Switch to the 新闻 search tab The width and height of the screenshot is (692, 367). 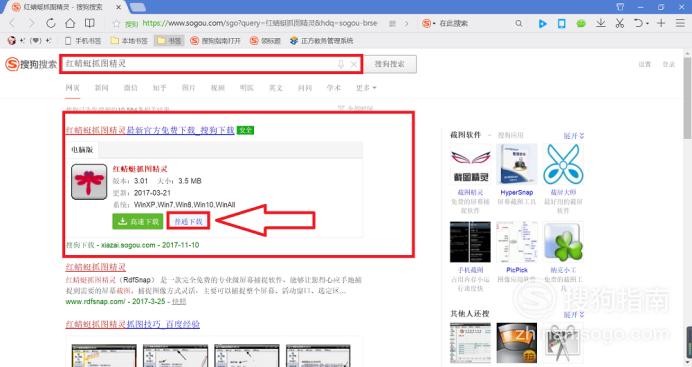tap(102, 88)
